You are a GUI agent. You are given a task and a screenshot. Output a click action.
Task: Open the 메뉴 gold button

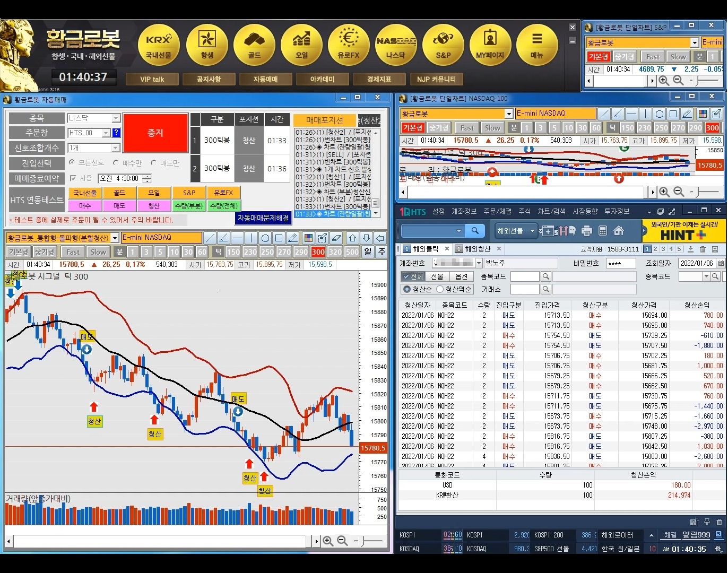[537, 45]
